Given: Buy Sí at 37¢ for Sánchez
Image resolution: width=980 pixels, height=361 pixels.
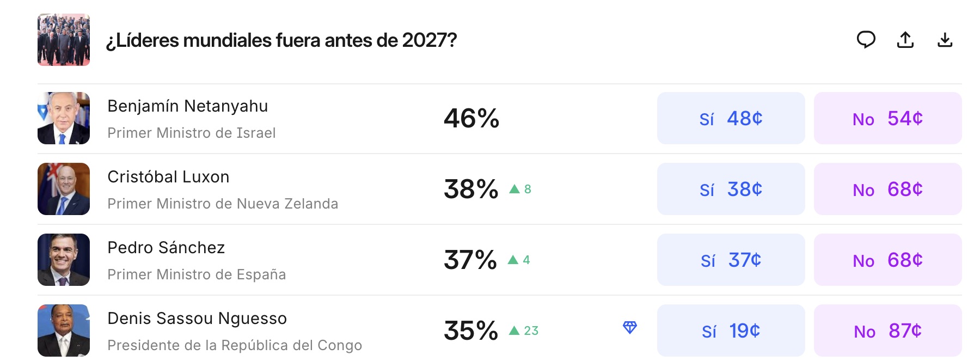Looking at the screenshot, I should (731, 260).
